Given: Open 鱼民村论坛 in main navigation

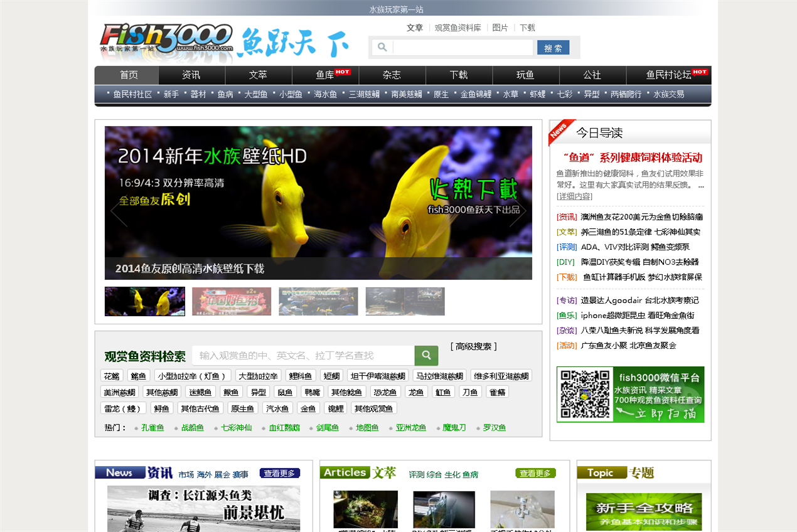Looking at the screenshot, I should tap(669, 75).
